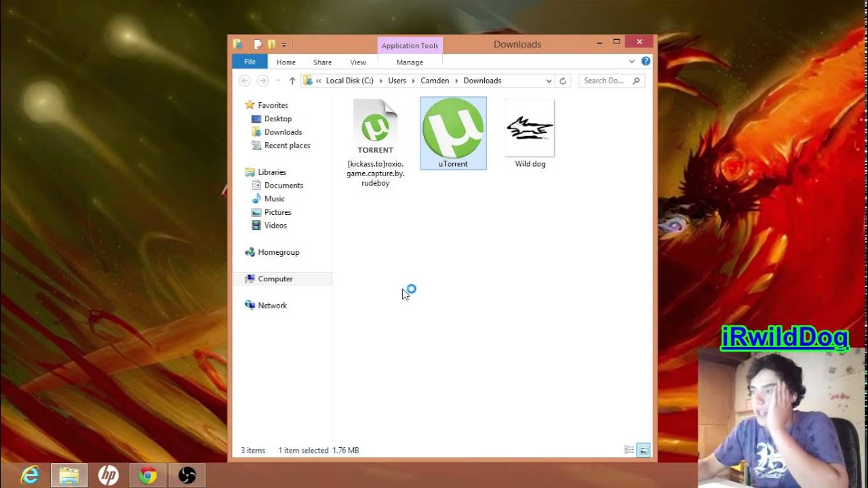Expand the arrow after Users in path
Screen dimensions: 868x488
tap(414, 81)
